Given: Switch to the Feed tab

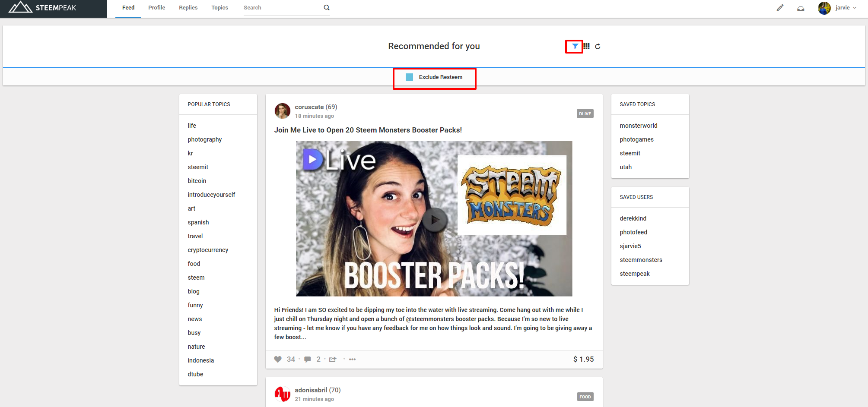Looking at the screenshot, I should click(128, 8).
